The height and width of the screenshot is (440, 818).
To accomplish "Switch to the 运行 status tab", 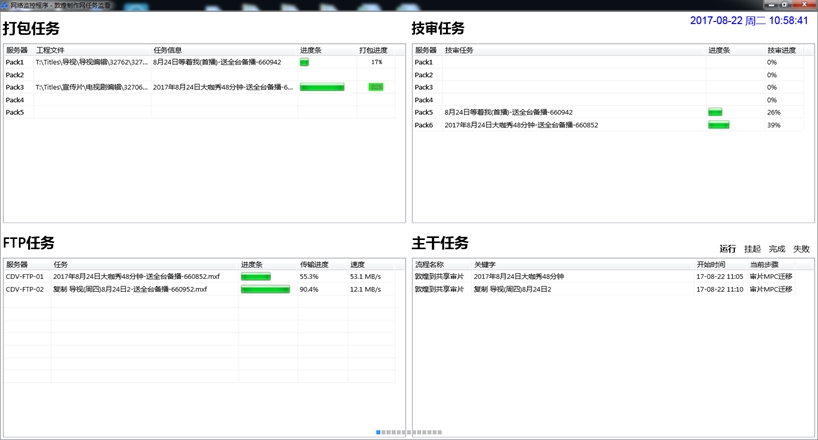I will [727, 249].
